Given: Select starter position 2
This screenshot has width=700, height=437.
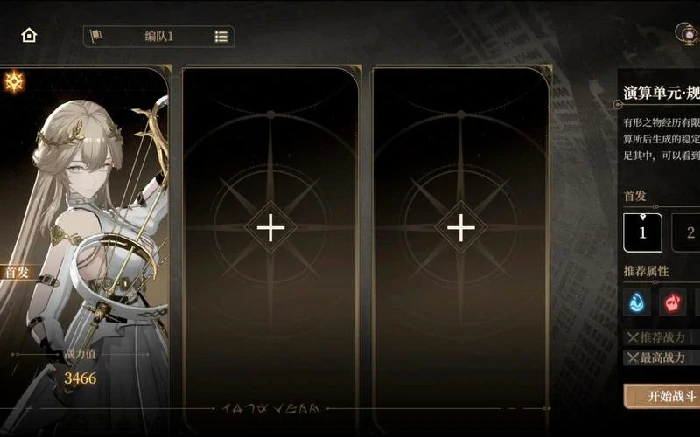Looking at the screenshot, I should point(686,233).
